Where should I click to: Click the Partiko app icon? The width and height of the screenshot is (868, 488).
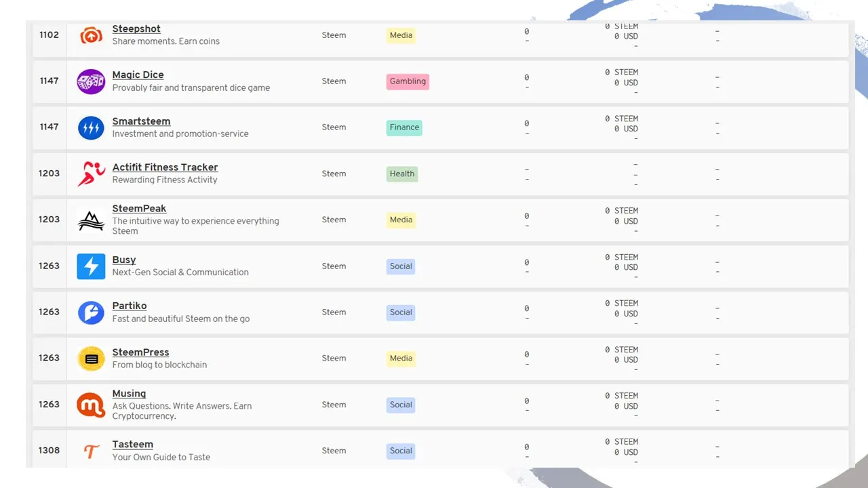(x=91, y=312)
